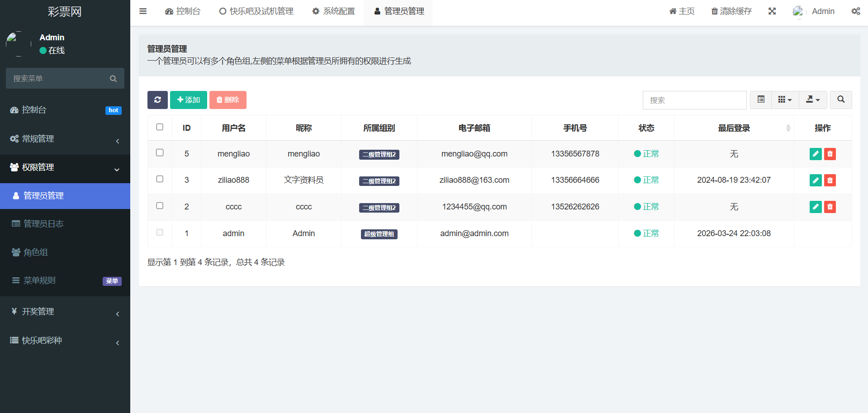
Task: Click the refresh table icon button
Action: [157, 100]
